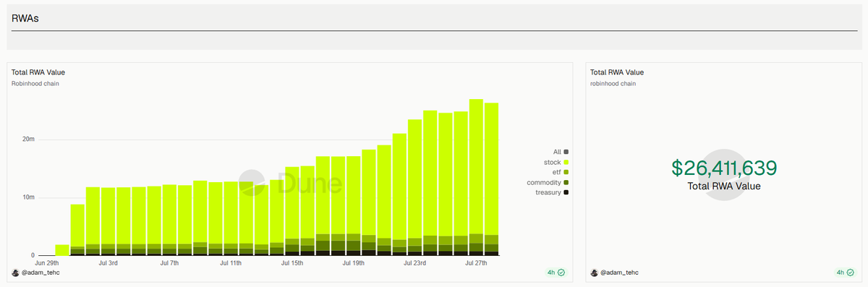Image resolution: width=868 pixels, height=287 pixels.
Task: Click the treasury legend color swatch
Action: click(566, 192)
